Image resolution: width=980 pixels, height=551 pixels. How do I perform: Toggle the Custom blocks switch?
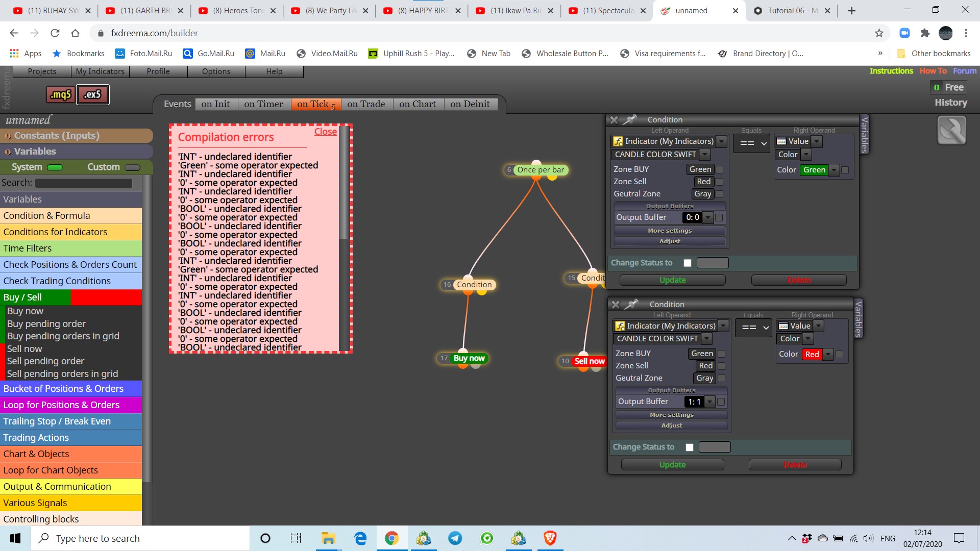pyautogui.click(x=132, y=167)
